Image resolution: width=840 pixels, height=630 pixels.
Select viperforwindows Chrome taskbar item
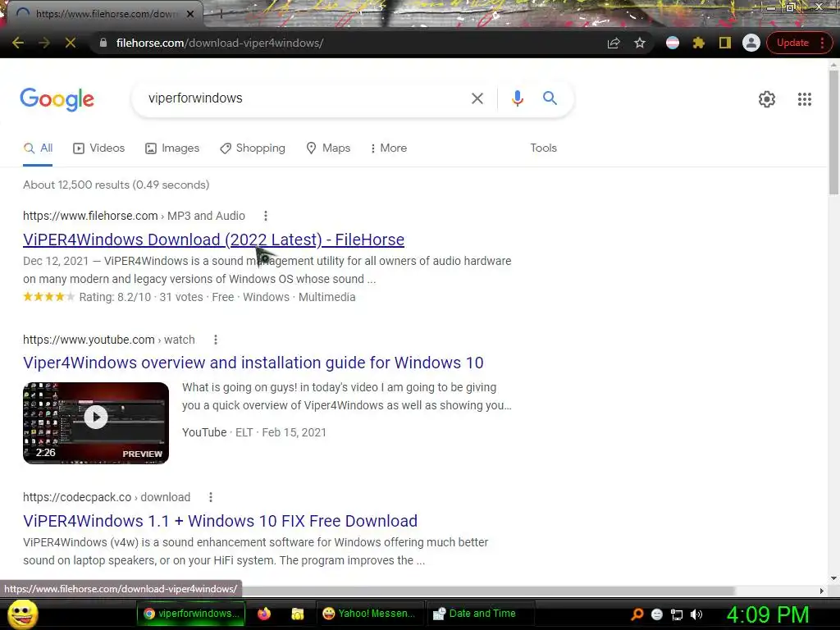coord(191,614)
